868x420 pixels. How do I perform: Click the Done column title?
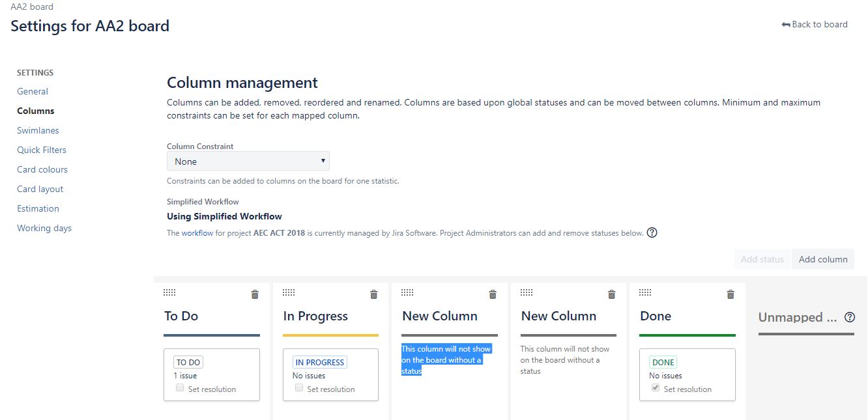656,316
